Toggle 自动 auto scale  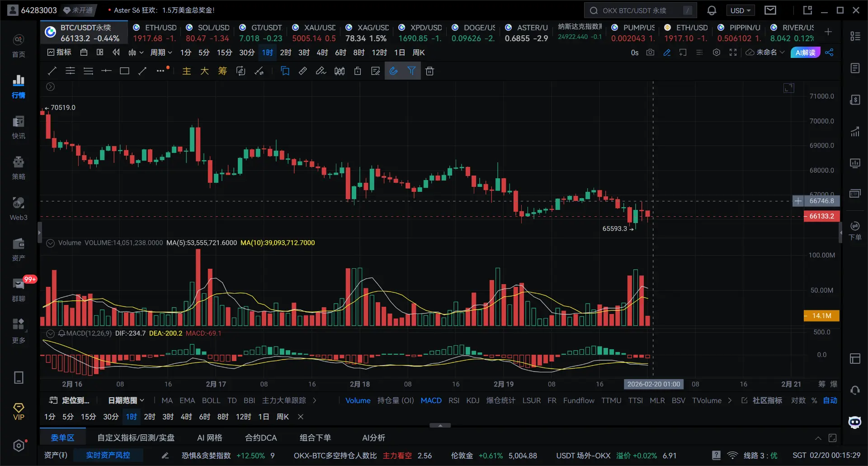[830, 400]
